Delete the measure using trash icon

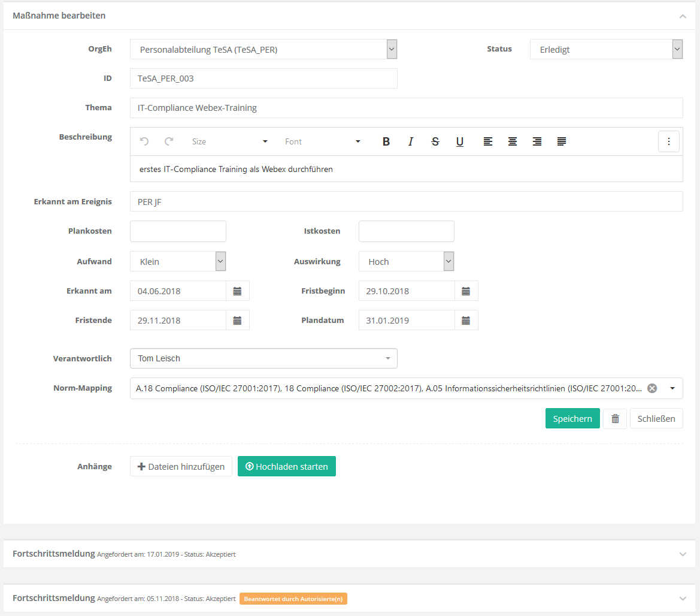coord(615,419)
